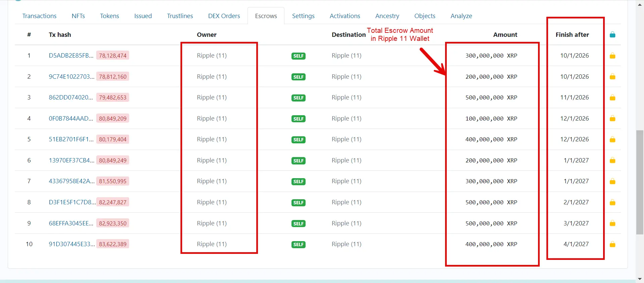644x283 pixels.
Task: Open tx hash 862DD074020... link
Action: tap(71, 97)
